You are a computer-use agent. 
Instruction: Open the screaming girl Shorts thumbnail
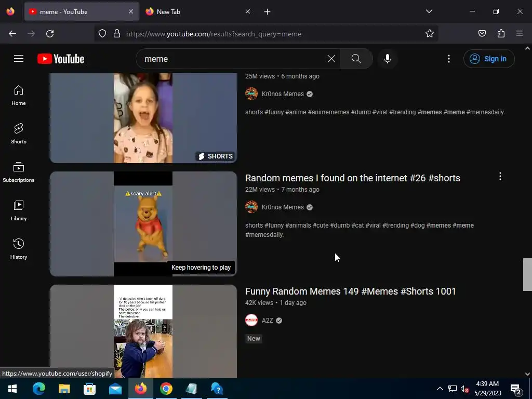[x=143, y=118]
